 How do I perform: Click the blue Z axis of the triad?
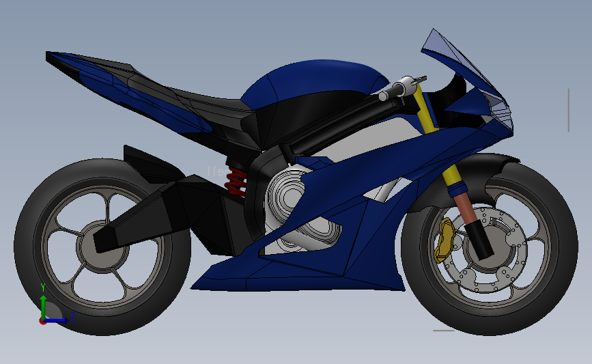pyautogui.click(x=57, y=320)
